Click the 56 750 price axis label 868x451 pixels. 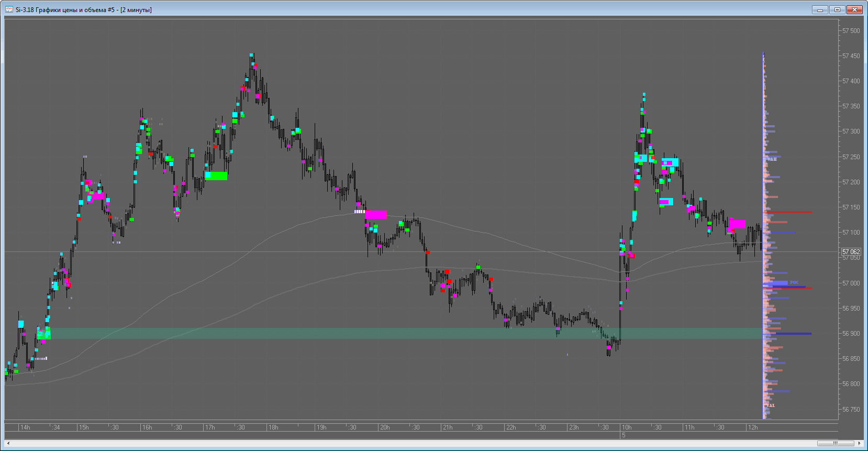[x=851, y=410]
